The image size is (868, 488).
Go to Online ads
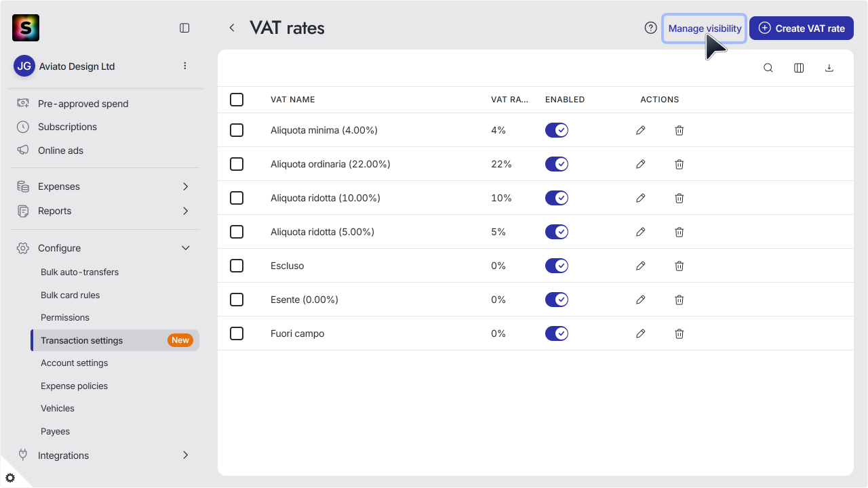tap(60, 150)
